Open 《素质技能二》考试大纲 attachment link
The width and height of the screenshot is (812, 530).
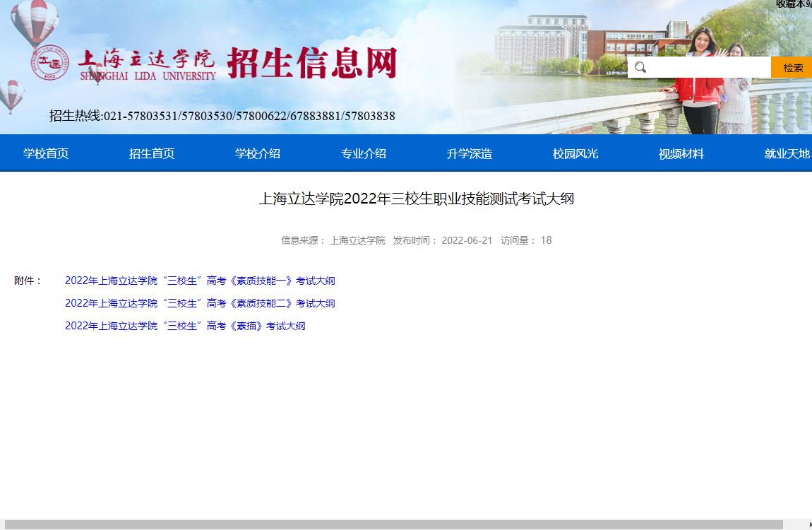[200, 303]
